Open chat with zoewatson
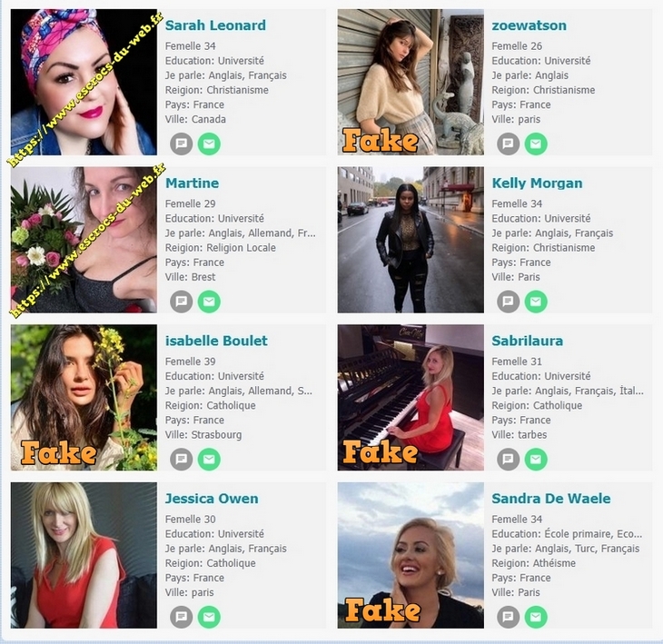Image resolution: width=663 pixels, height=644 pixels. click(508, 144)
